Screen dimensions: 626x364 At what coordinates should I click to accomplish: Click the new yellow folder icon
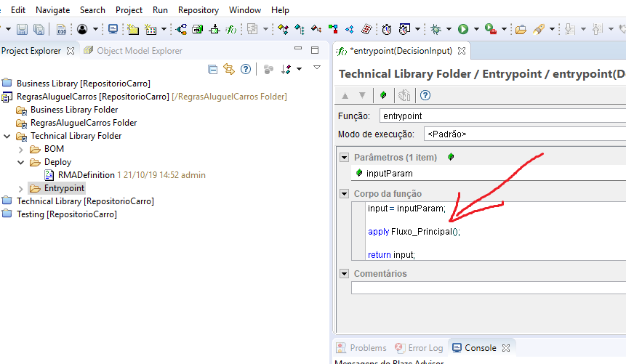click(133, 29)
